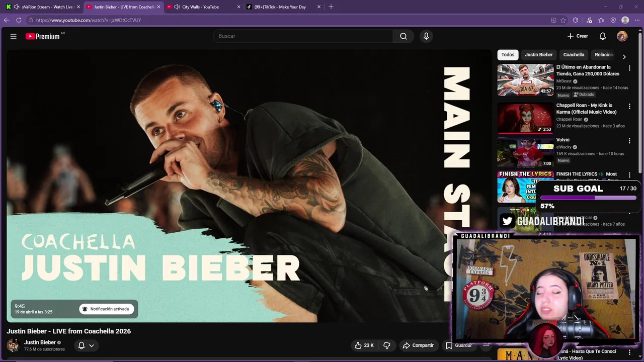Screen dimensions: 644x362
Task: Add page to favorites star icon
Action: pyautogui.click(x=563, y=20)
